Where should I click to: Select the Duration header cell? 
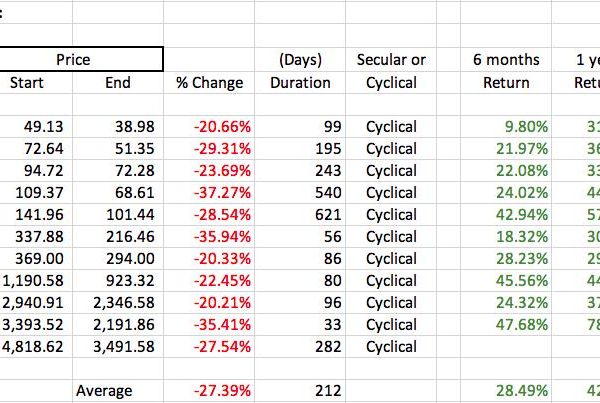pos(300,82)
